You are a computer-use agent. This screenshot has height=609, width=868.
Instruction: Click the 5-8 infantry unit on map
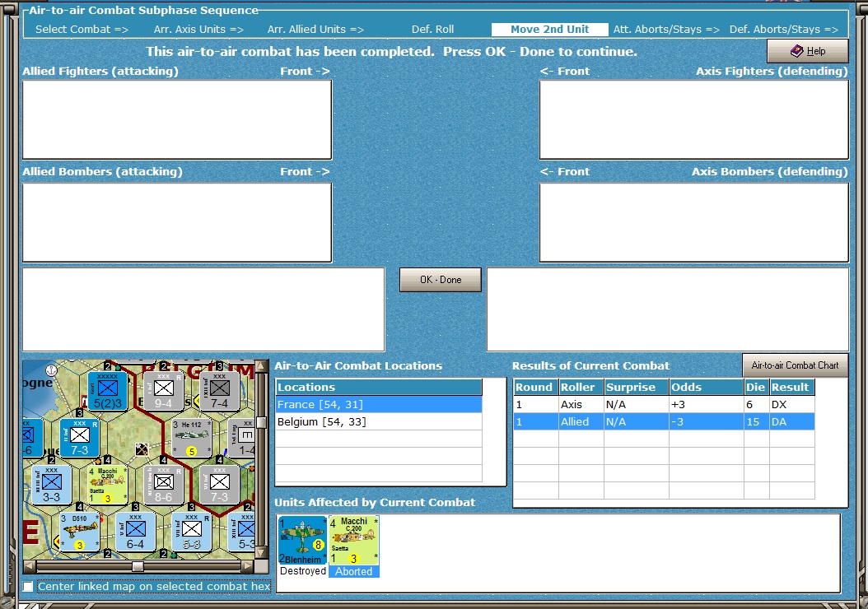point(191,532)
